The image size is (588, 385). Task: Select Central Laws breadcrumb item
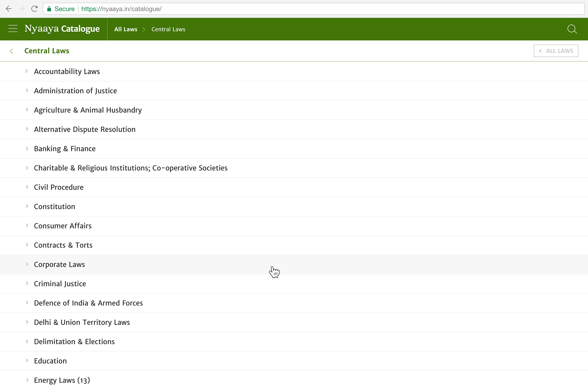168,29
